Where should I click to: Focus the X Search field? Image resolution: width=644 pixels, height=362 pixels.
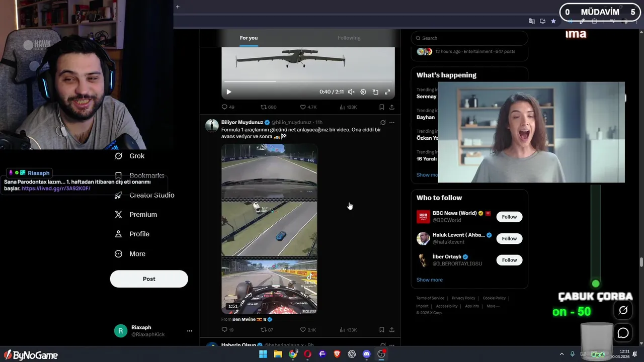click(469, 38)
